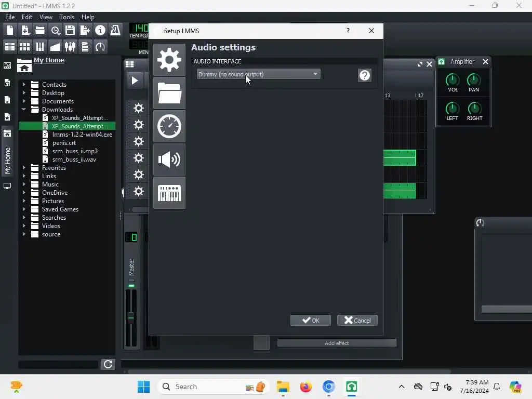532x399 pixels.
Task: Show the Project Notes icon
Action: [x=85, y=46]
